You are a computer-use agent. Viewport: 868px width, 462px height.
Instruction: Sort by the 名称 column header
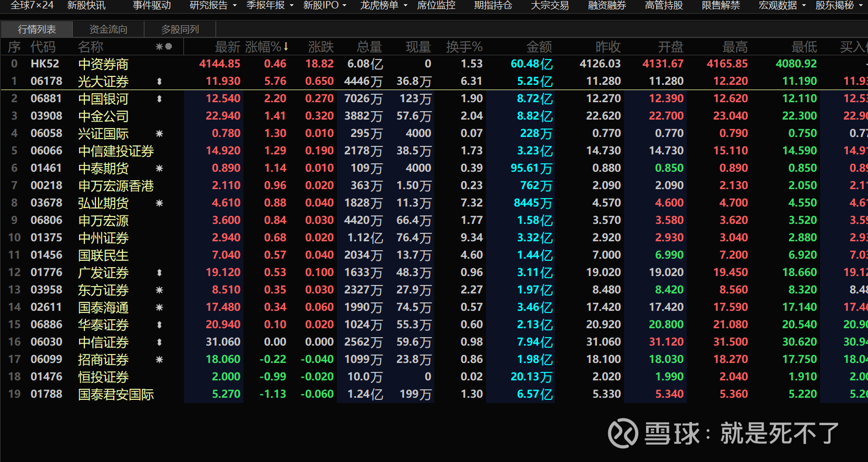tap(91, 47)
